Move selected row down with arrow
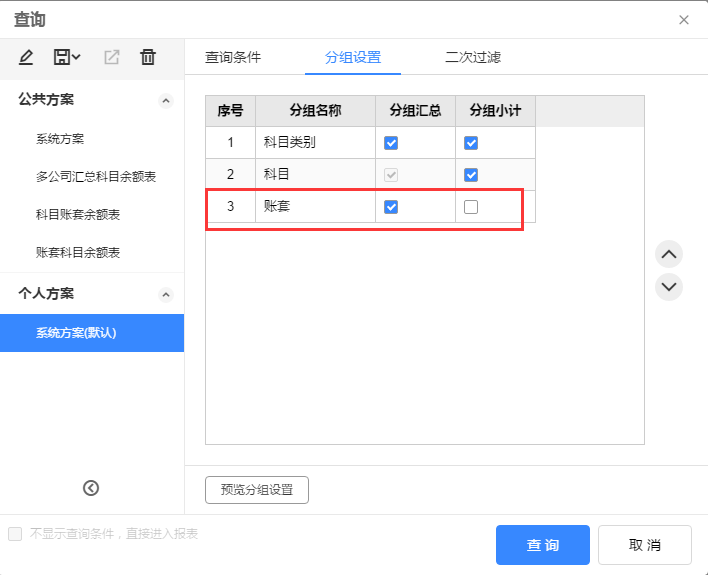This screenshot has height=575, width=708. pyautogui.click(x=669, y=287)
